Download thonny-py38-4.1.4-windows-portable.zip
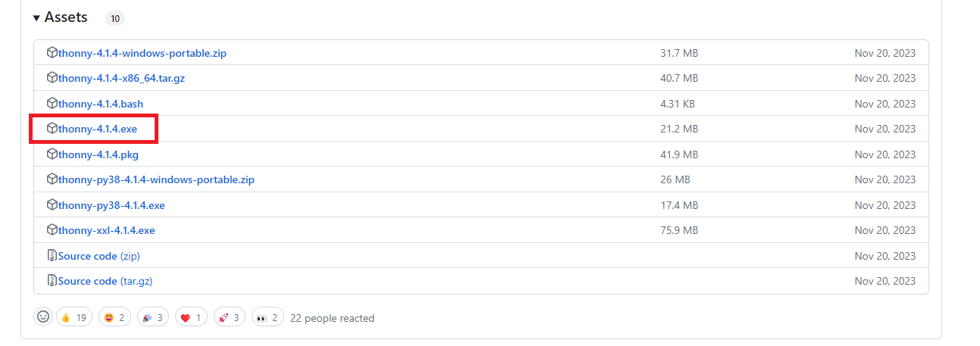The image size is (980, 346). pyautogui.click(x=156, y=180)
